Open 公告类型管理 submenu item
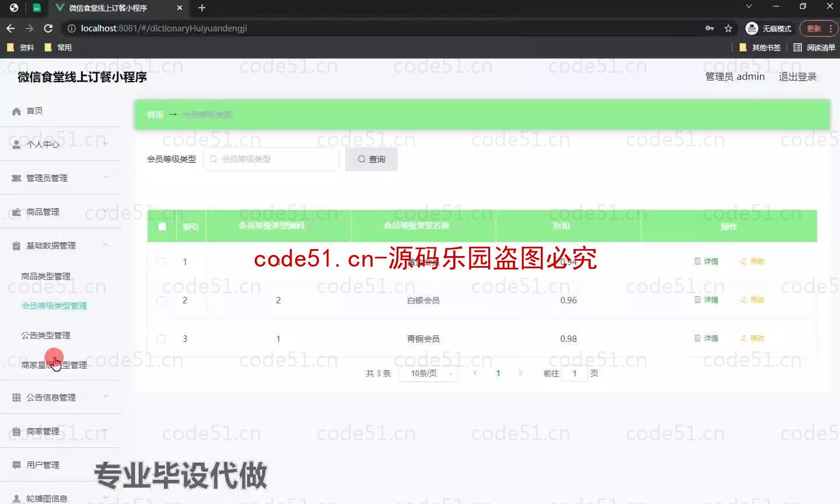Image resolution: width=840 pixels, height=504 pixels. (x=45, y=335)
